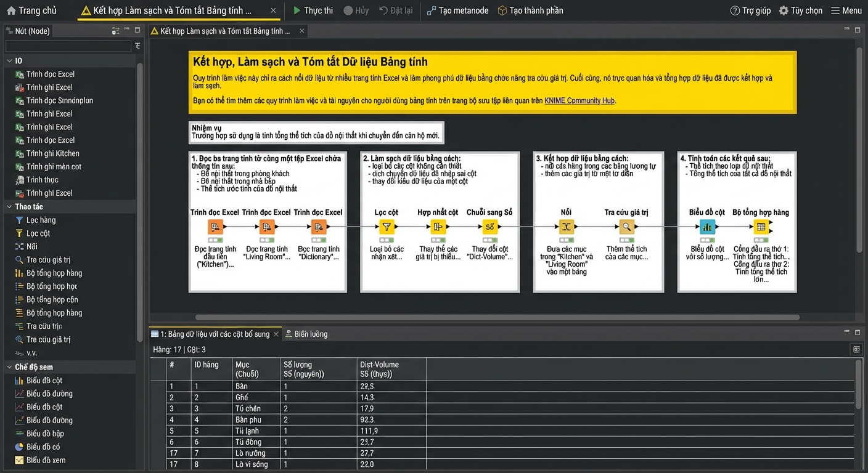Select Bộ tổng hợp cộn entry
Screen dimensions: 868x473
pyautogui.click(x=46, y=299)
